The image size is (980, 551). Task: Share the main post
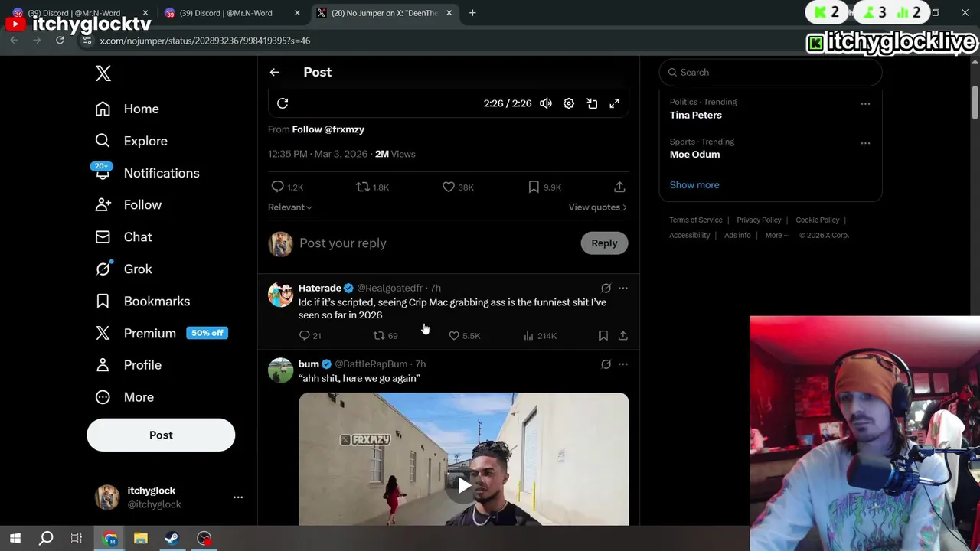pyautogui.click(x=619, y=187)
